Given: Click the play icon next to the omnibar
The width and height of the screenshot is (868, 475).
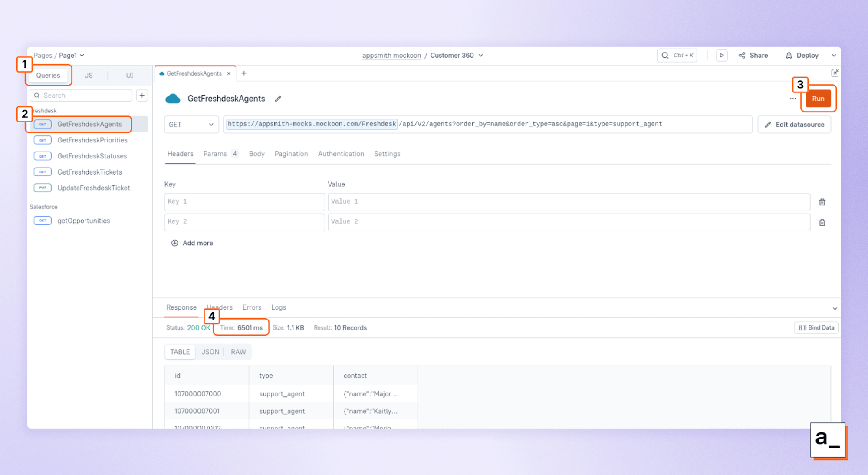Looking at the screenshot, I should tap(722, 55).
